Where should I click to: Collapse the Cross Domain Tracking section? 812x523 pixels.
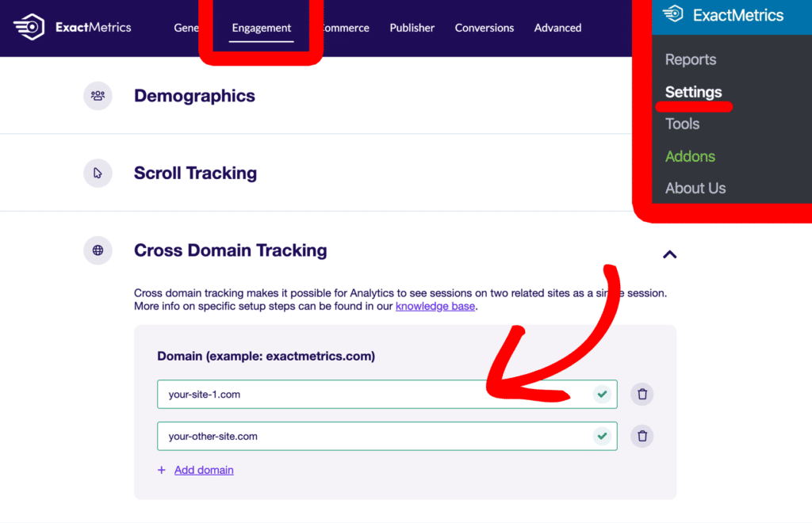tap(670, 254)
